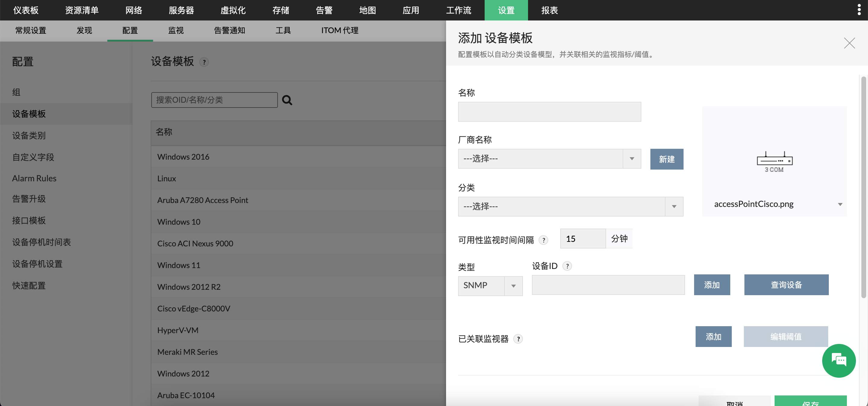This screenshot has width=868, height=406.
Task: Open the 分类 selection dropdown
Action: [x=674, y=206]
